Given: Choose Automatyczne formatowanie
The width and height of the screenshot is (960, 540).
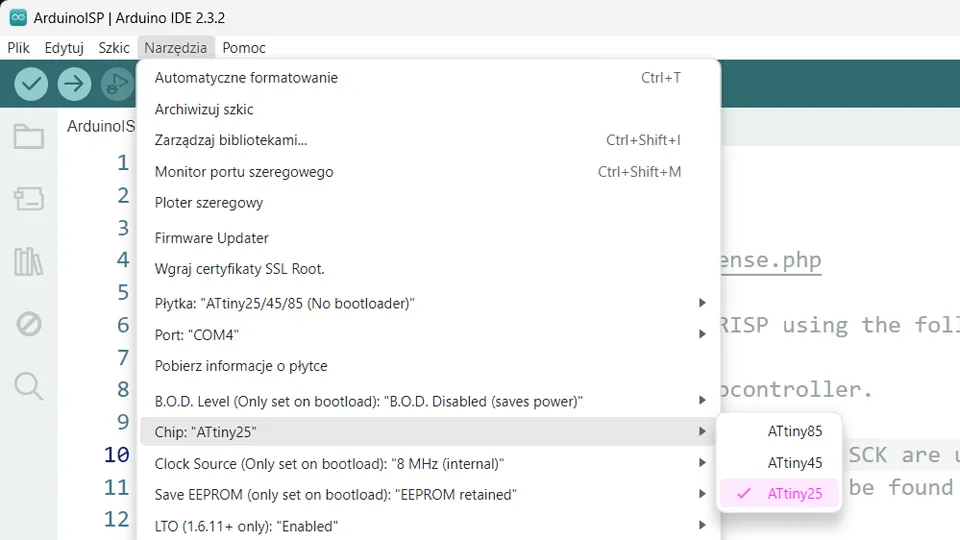Looking at the screenshot, I should [246, 78].
